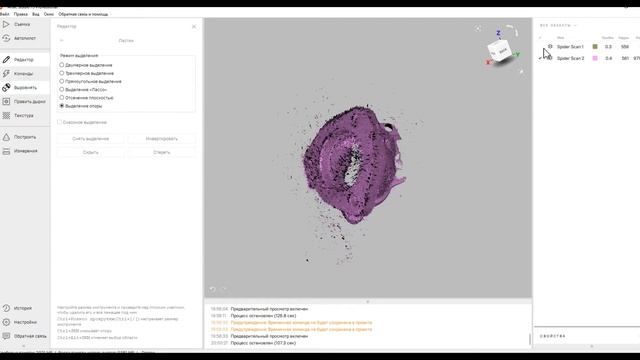Image resolution: width=640 pixels, height=360 pixels.
Task: Open color swatch of Spider Scan 1
Action: pyautogui.click(x=595, y=47)
